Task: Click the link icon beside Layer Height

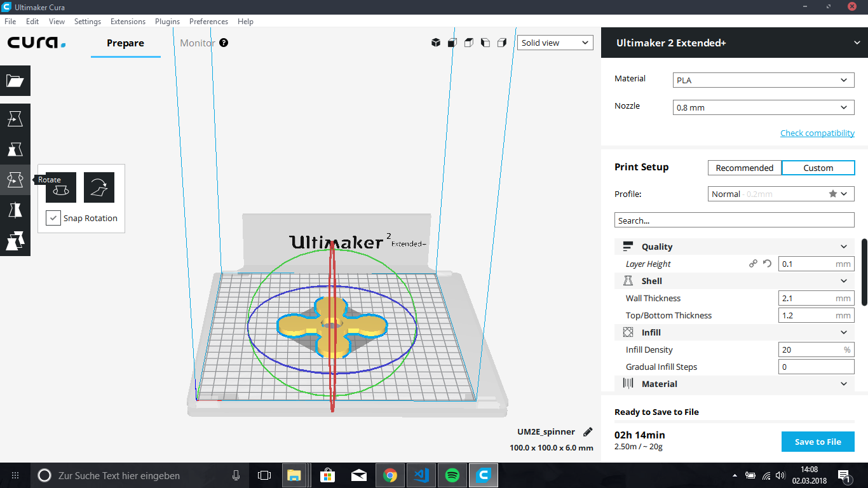Action: tap(753, 264)
